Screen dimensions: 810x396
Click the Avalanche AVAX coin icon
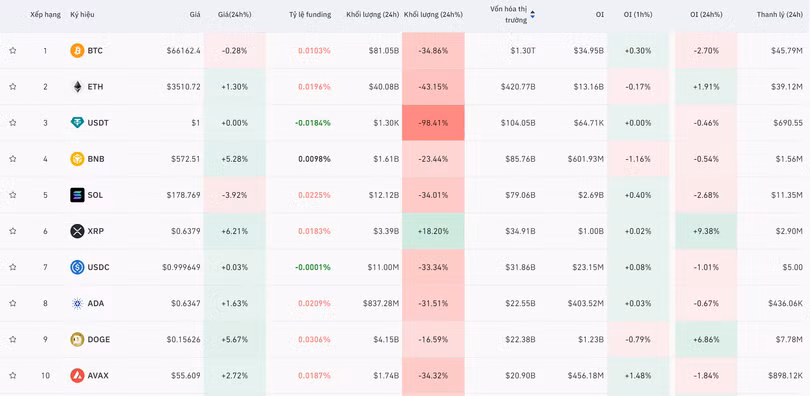click(x=77, y=376)
